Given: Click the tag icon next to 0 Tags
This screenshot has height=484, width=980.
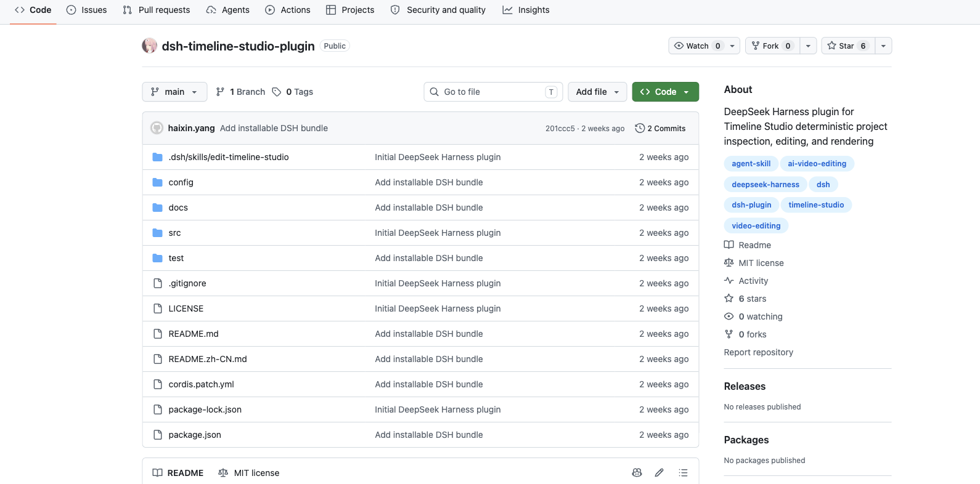Looking at the screenshot, I should (x=277, y=92).
